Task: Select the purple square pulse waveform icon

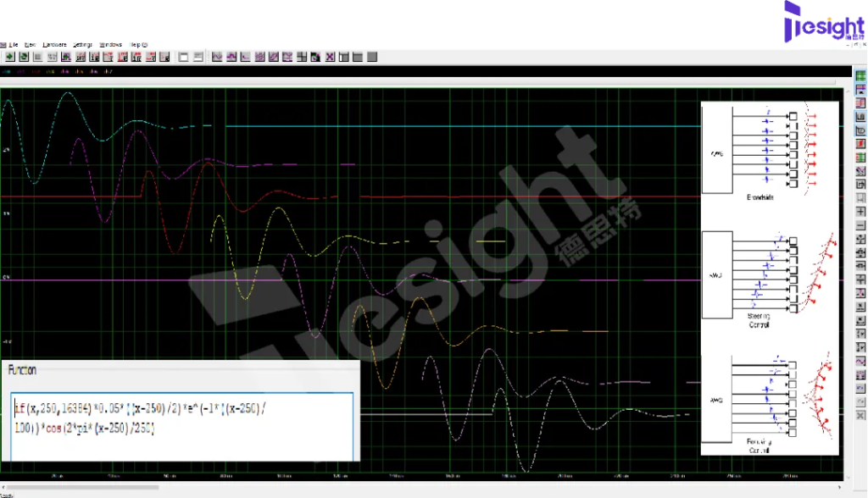Action: coord(231,57)
